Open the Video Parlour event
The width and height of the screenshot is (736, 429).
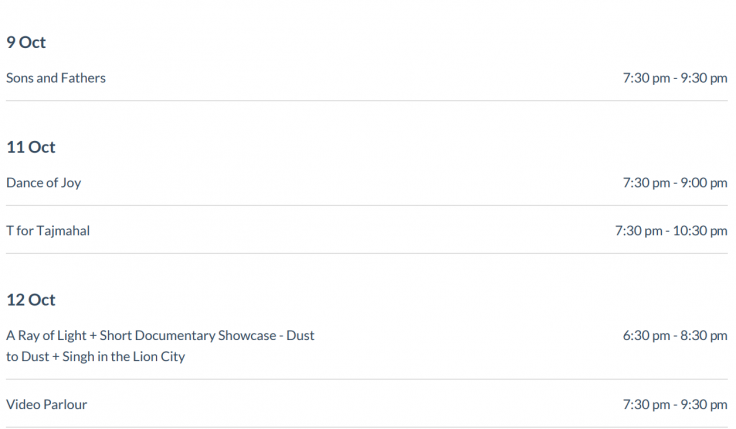tap(46, 405)
